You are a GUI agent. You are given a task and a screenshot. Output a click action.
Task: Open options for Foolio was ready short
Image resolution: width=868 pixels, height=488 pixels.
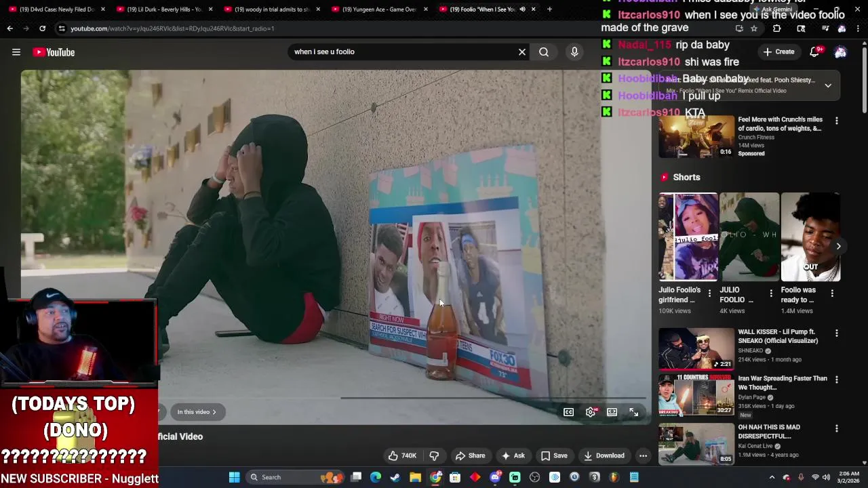coord(832,293)
